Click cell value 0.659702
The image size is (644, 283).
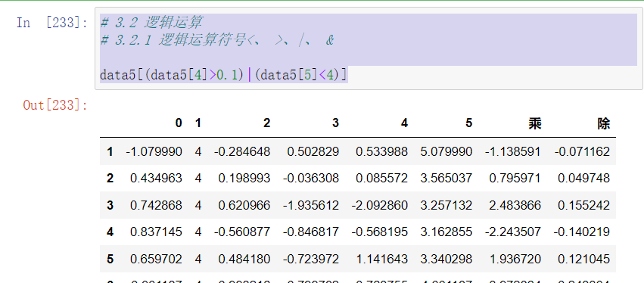pos(156,260)
